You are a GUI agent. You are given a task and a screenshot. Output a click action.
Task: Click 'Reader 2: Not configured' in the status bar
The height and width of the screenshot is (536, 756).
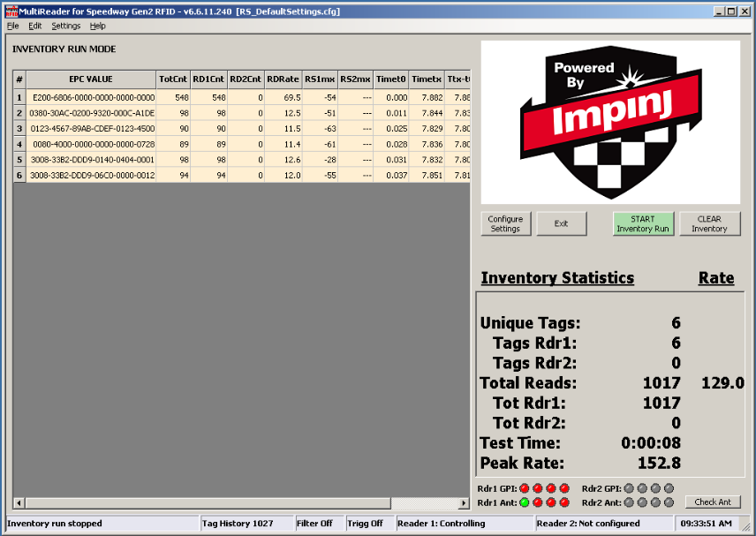click(588, 524)
